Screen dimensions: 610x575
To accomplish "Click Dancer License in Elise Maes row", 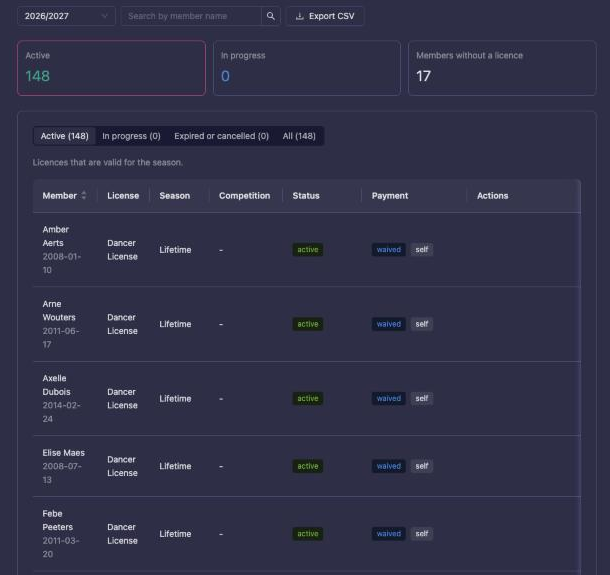I will click(122, 466).
